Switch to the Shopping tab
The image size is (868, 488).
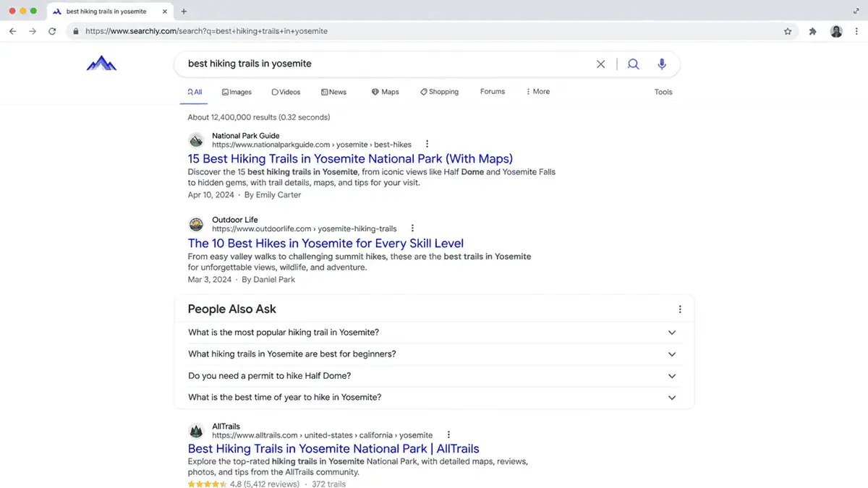(x=439, y=92)
